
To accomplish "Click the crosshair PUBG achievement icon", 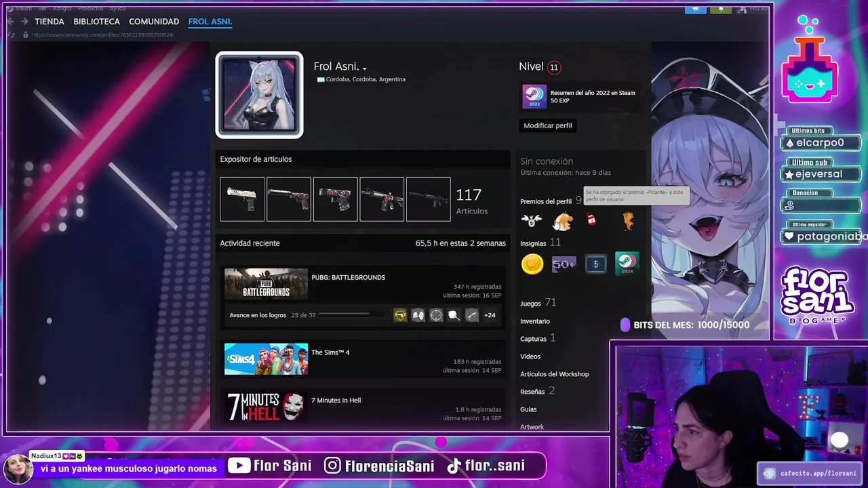I will coord(436,315).
